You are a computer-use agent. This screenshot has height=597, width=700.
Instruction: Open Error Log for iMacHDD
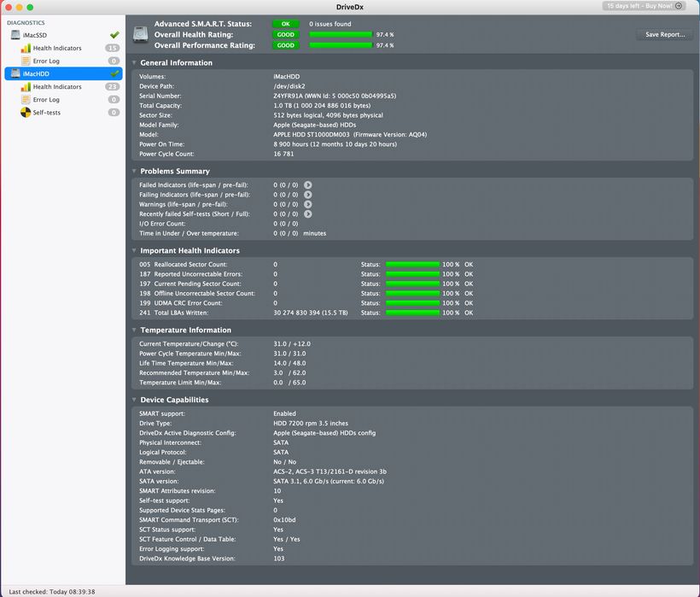pos(46,100)
